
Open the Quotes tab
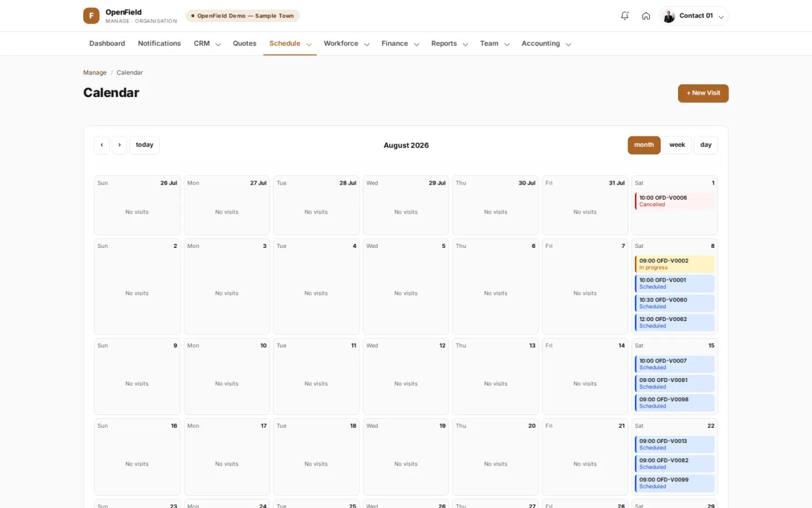[x=245, y=44]
